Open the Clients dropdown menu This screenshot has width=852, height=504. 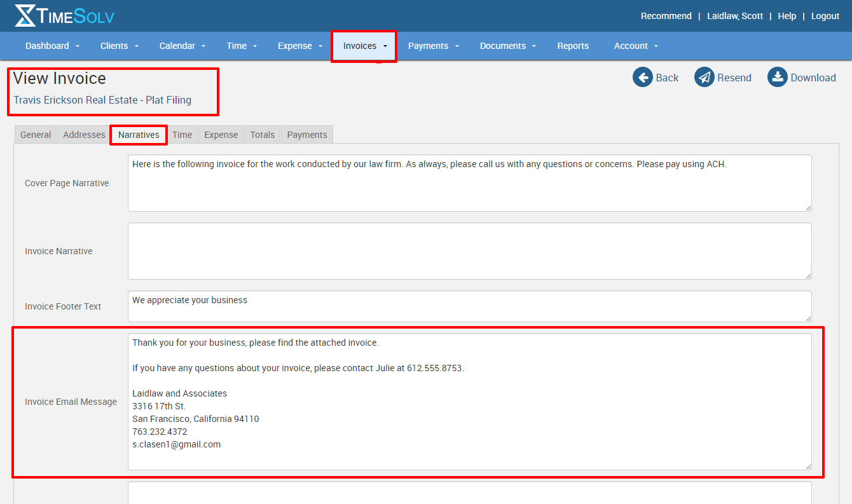[119, 46]
